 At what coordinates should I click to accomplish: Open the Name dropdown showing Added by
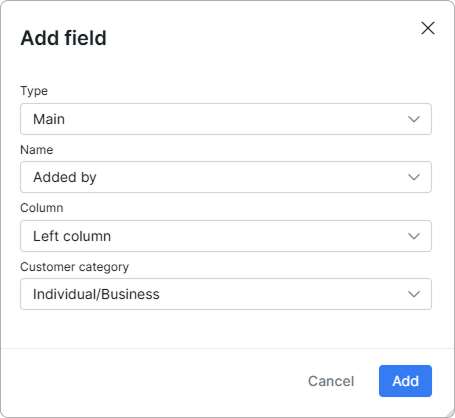pyautogui.click(x=226, y=177)
